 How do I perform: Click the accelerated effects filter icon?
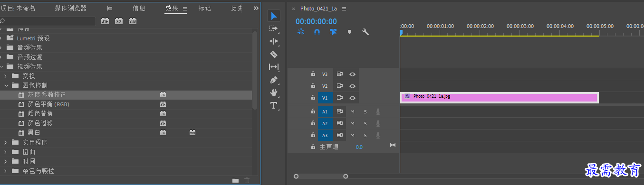click(x=105, y=21)
